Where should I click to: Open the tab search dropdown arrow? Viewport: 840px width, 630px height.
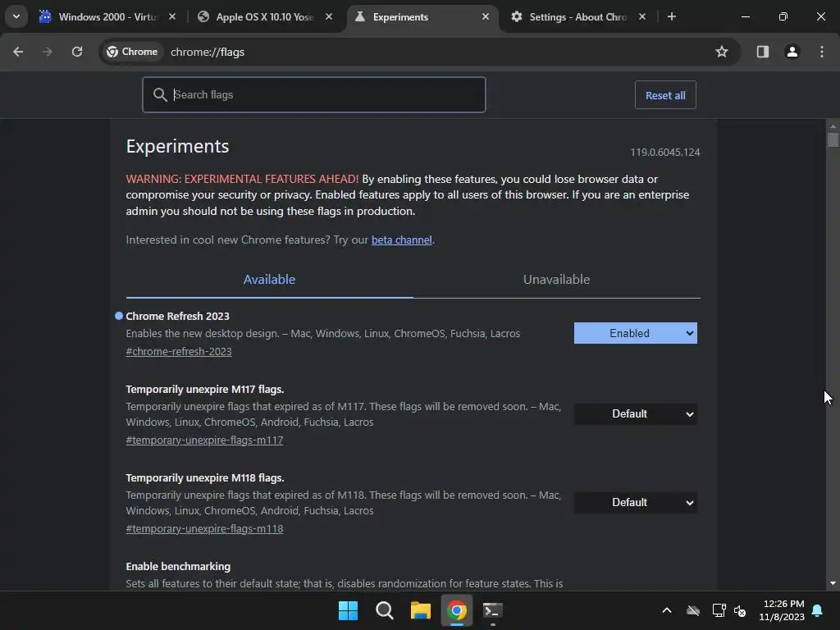tap(16, 16)
